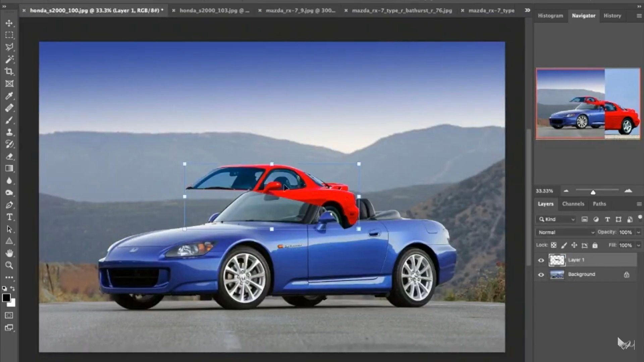Open the History panel
Image resolution: width=644 pixels, height=362 pixels.
click(612, 15)
